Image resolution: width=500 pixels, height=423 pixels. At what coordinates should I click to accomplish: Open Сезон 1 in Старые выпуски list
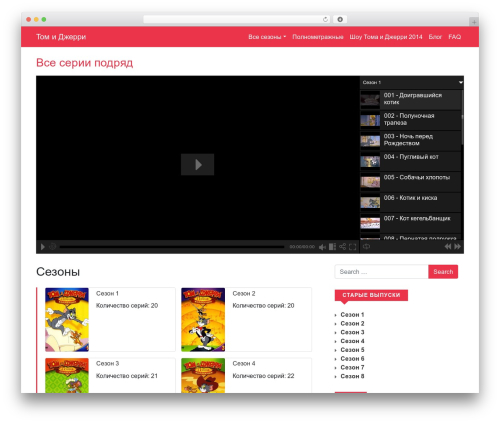352,315
